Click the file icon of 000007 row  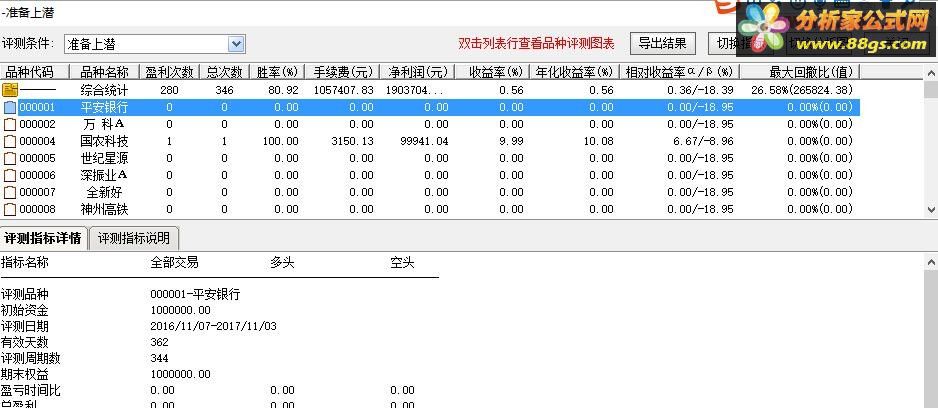point(10,193)
